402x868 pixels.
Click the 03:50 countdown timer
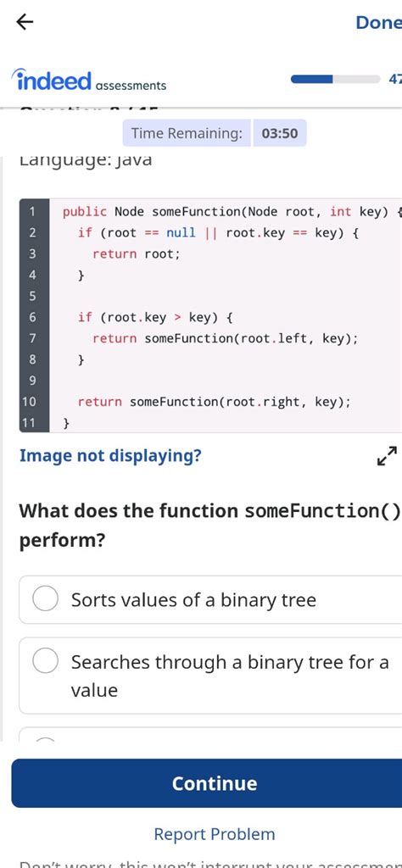pos(280,133)
